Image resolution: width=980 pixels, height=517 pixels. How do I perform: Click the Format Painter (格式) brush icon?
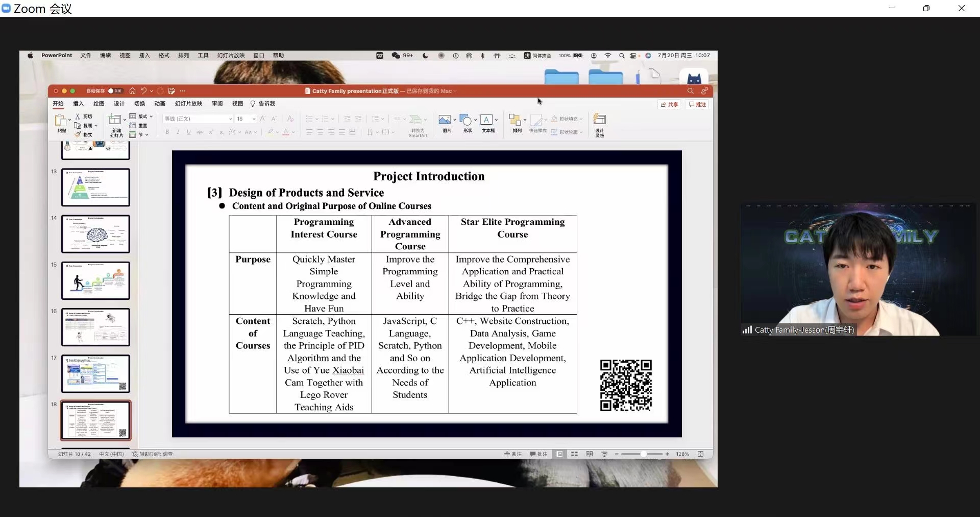click(78, 134)
